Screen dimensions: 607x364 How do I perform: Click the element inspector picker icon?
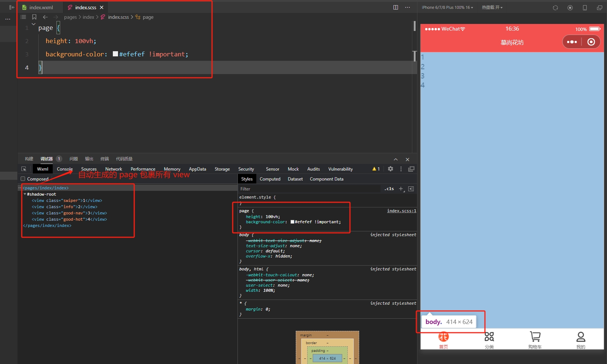(24, 169)
